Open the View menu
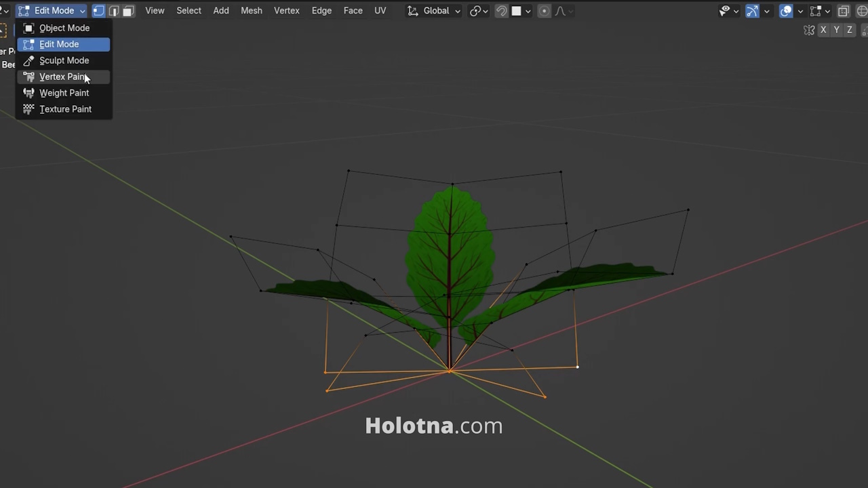868x488 pixels. point(155,11)
